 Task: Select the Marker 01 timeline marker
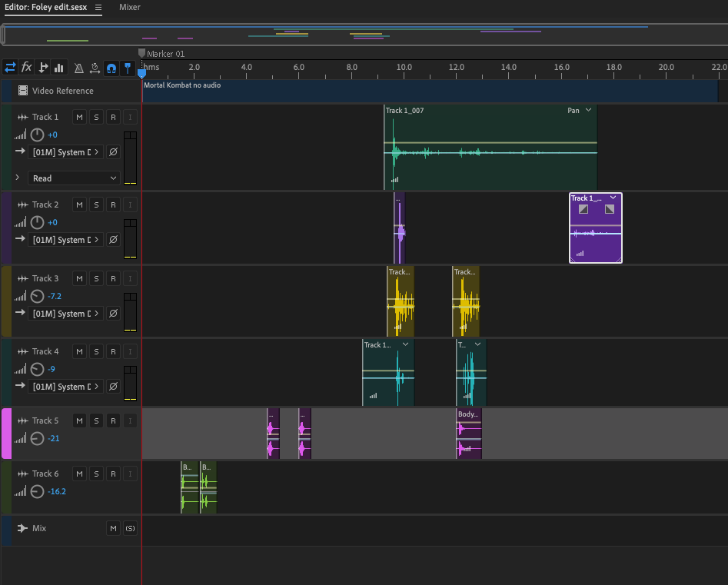tap(141, 53)
